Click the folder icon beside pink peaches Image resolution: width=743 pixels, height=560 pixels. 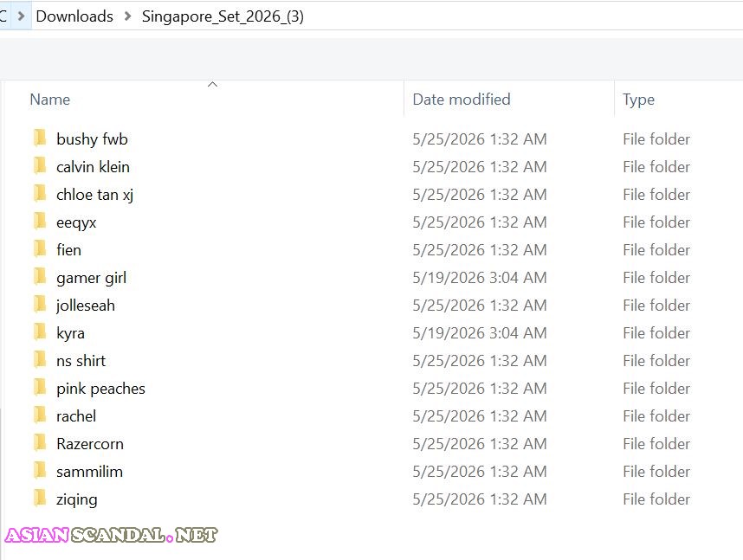point(40,388)
